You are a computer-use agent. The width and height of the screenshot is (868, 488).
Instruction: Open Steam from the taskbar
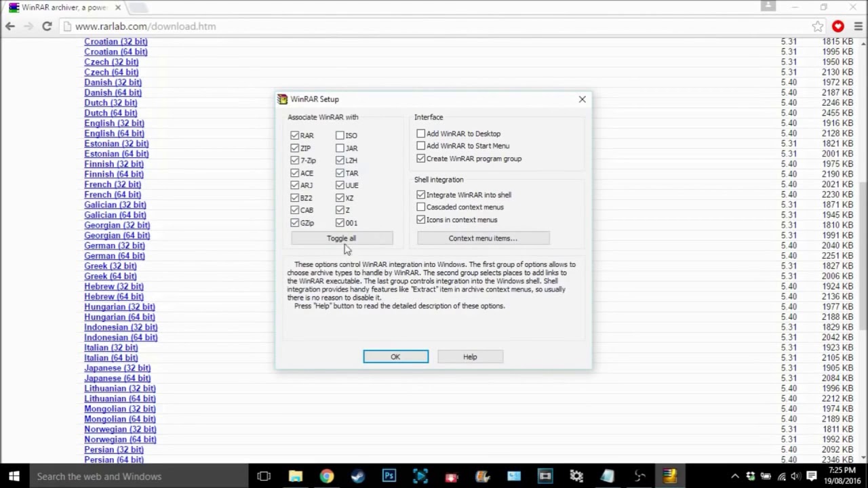pyautogui.click(x=358, y=476)
